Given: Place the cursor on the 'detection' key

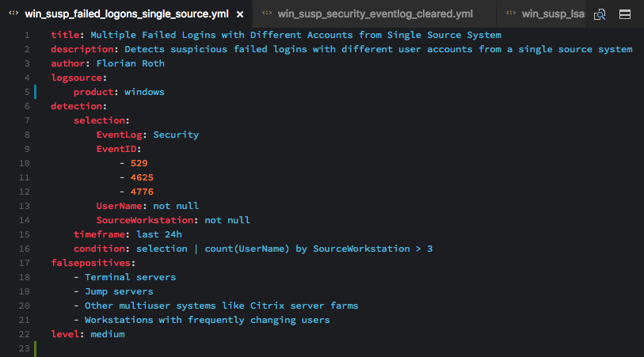Looking at the screenshot, I should (x=76, y=106).
